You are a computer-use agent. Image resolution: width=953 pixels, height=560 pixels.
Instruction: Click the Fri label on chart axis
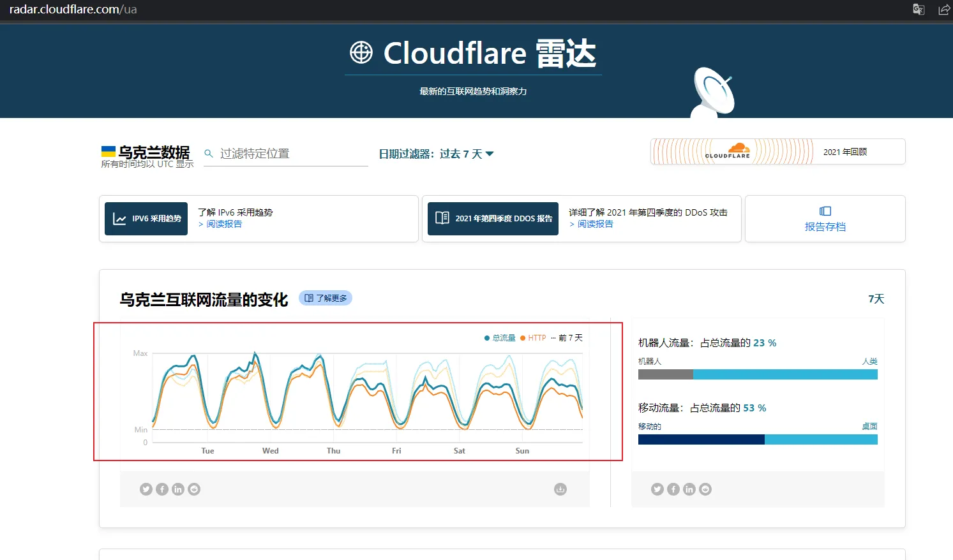396,451
